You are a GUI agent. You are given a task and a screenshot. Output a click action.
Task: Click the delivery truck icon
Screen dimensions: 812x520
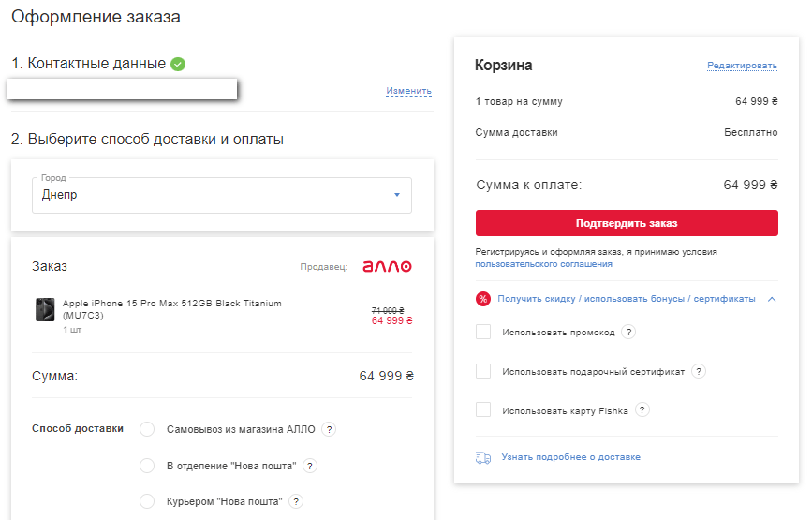(483, 457)
